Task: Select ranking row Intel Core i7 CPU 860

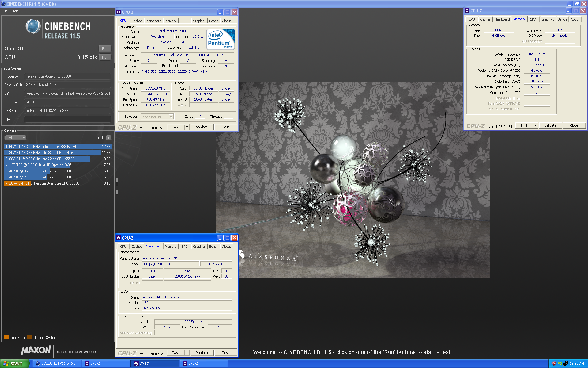Action: click(58, 177)
